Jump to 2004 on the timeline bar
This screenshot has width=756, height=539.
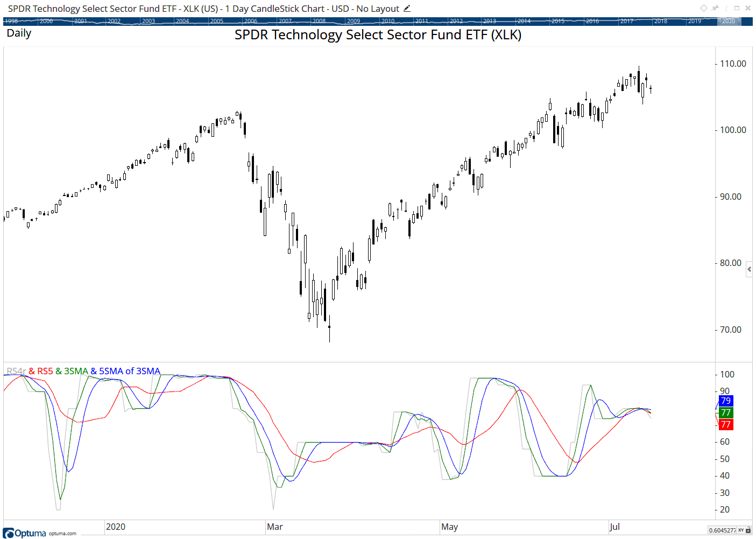[x=182, y=22]
